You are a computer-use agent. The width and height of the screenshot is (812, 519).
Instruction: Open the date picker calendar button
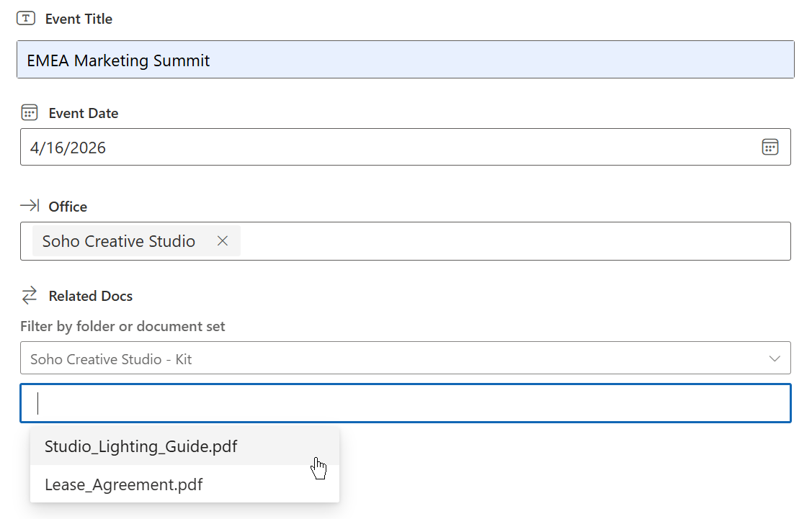coord(770,147)
